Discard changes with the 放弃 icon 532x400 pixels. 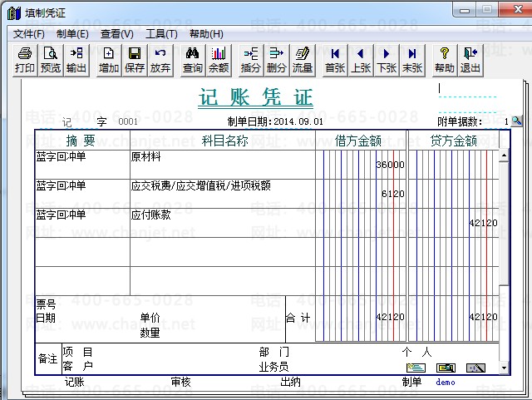[160, 60]
